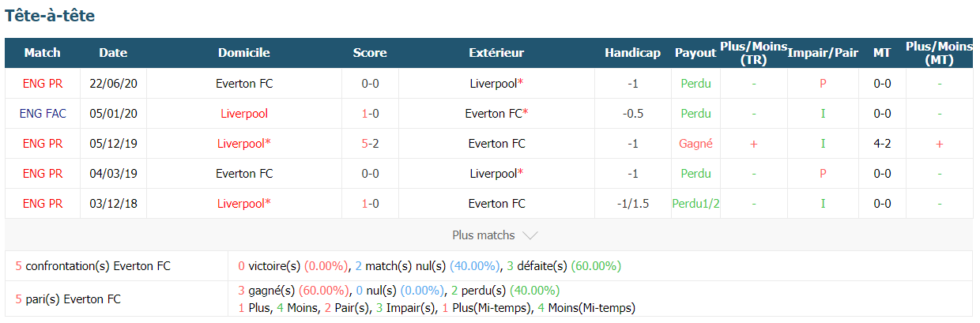Click the 4-2 half-time score
The height and width of the screenshot is (323, 980).
(882, 143)
